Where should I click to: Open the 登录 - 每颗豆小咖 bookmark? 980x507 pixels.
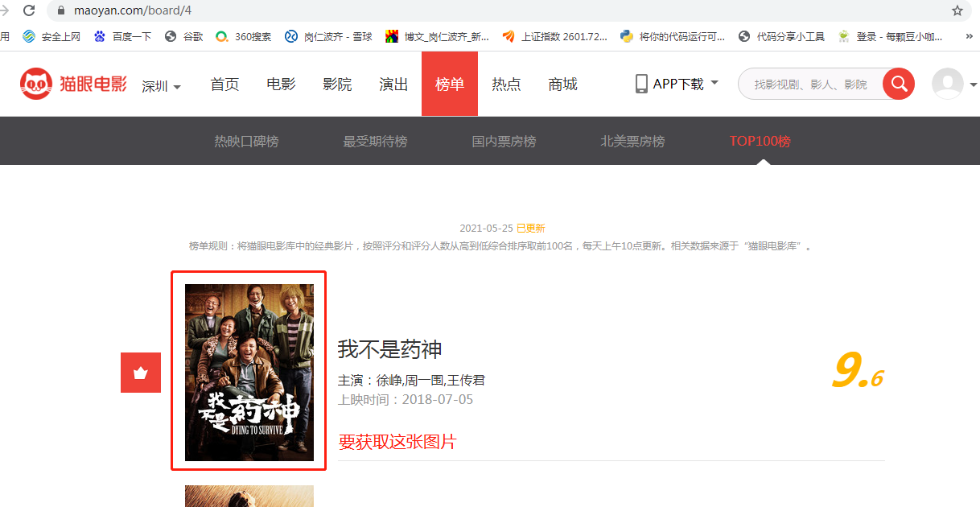coord(891,36)
